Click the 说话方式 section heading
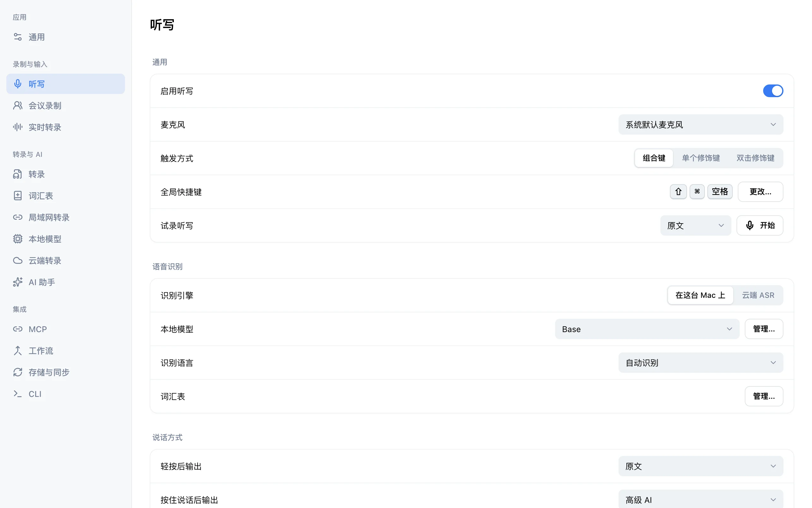Screen dimensions: 812x508 click(x=167, y=437)
